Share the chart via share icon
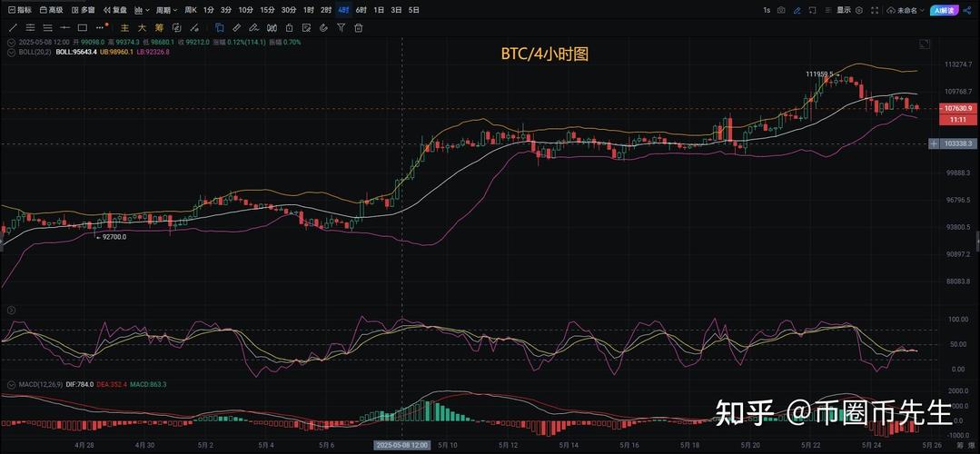This screenshot has height=454, width=980. click(x=967, y=10)
